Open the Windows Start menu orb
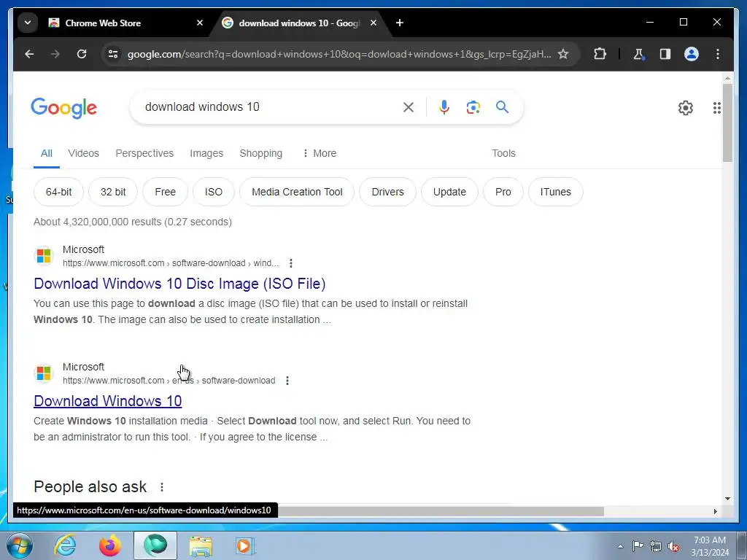The width and height of the screenshot is (747, 560). (x=19, y=545)
